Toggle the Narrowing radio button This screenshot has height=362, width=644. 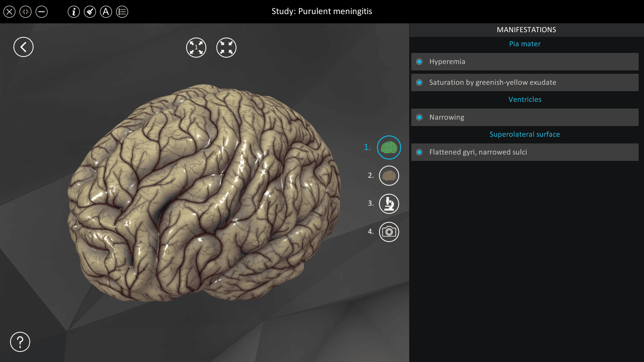coord(419,117)
